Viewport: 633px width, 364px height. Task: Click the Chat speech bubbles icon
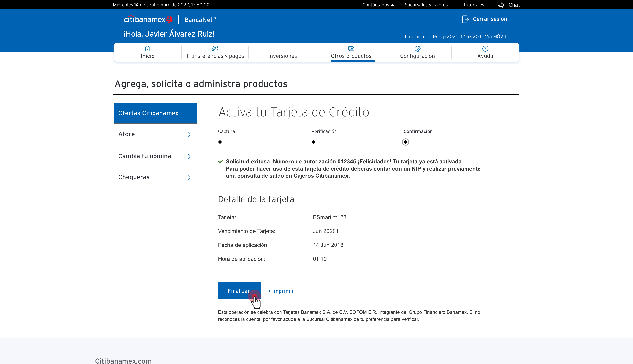[x=500, y=5]
